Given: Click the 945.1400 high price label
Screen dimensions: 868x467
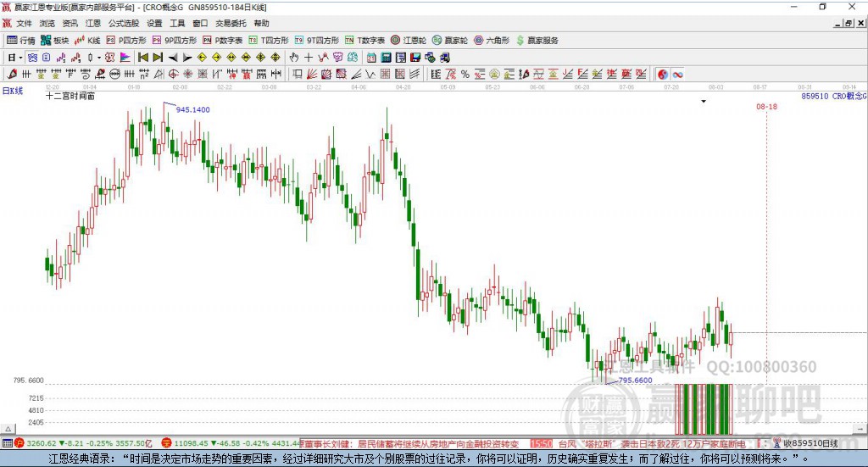Looking at the screenshot, I should pos(192,109).
